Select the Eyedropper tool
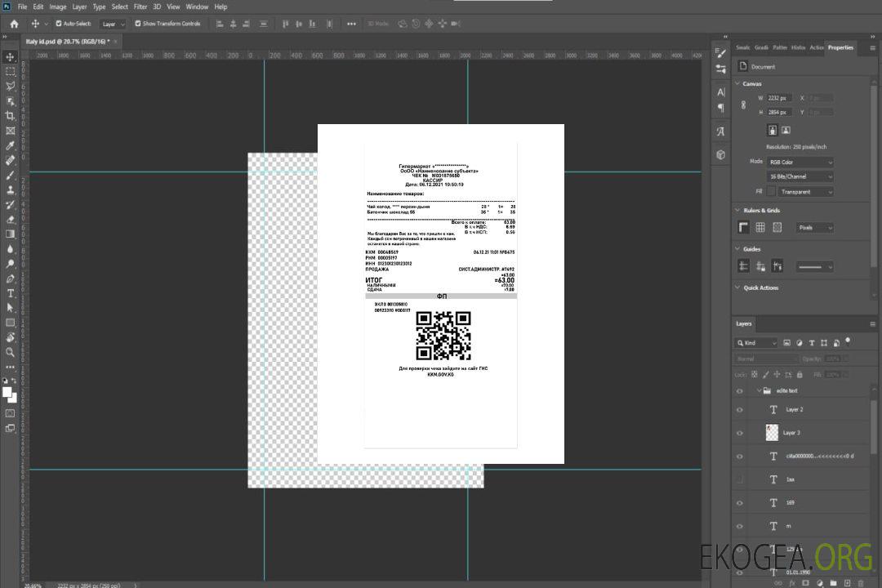This screenshot has height=588, width=882. coord(11,145)
